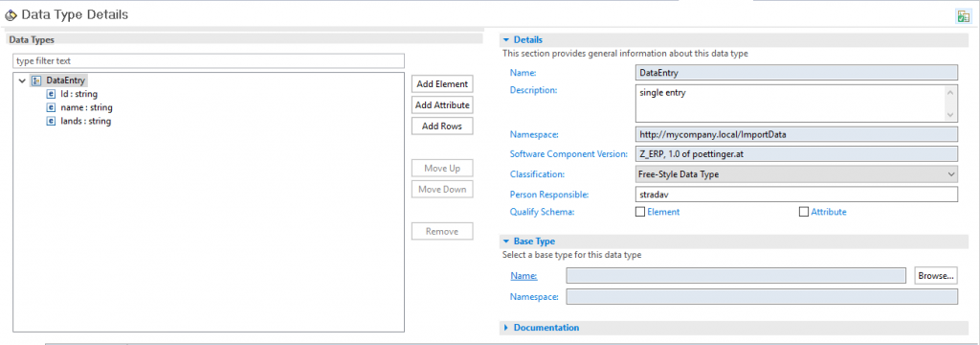Enable the Attribute qualify schema checkbox

804,212
